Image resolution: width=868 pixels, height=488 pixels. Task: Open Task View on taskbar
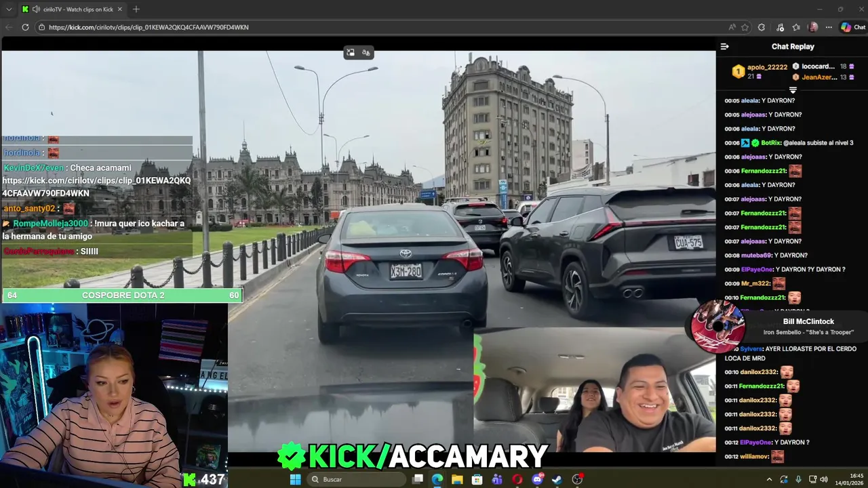click(418, 479)
